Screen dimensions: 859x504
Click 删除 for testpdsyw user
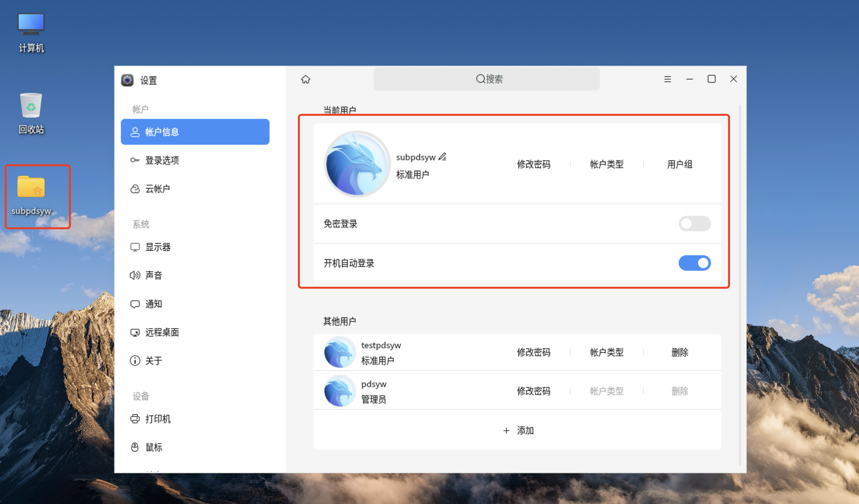click(x=679, y=352)
